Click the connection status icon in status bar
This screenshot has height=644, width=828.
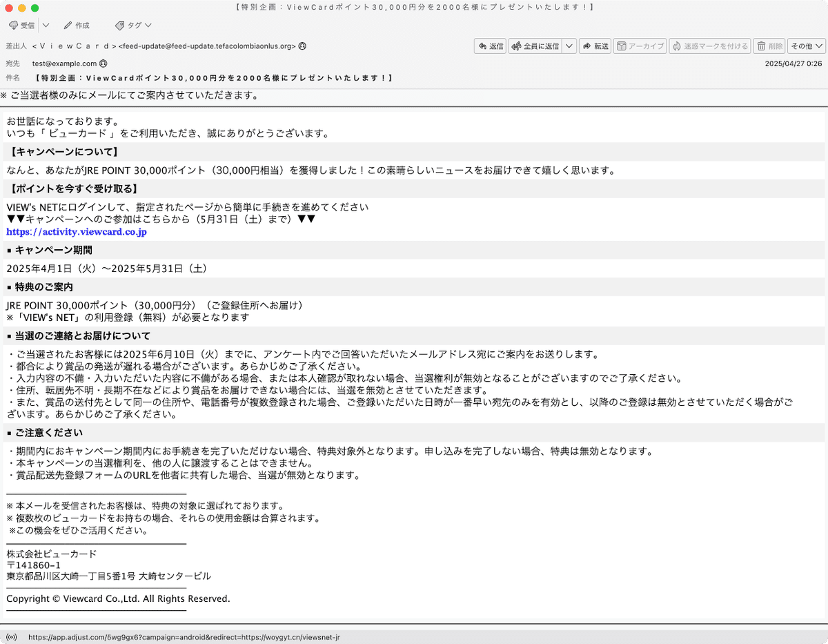11,637
